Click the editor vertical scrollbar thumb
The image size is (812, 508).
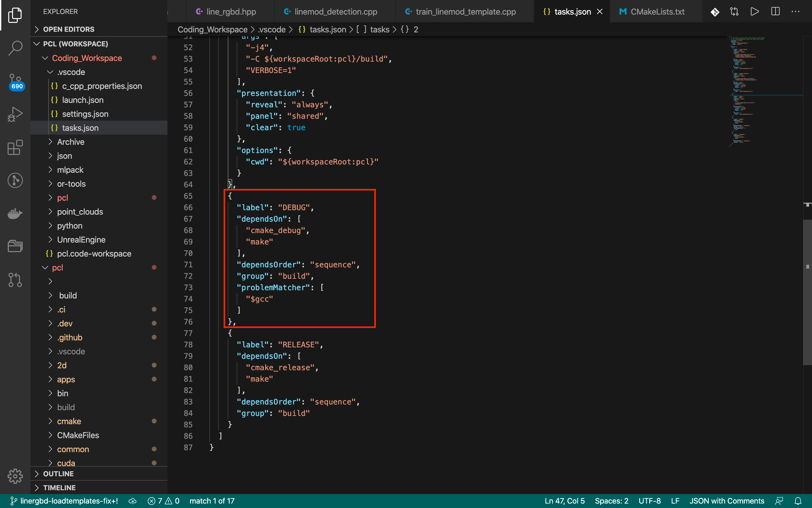pos(807,292)
